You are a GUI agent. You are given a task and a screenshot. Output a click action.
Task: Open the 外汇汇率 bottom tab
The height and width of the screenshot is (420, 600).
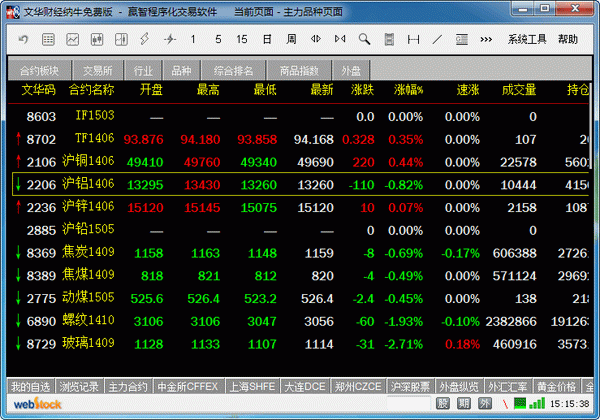point(508,387)
